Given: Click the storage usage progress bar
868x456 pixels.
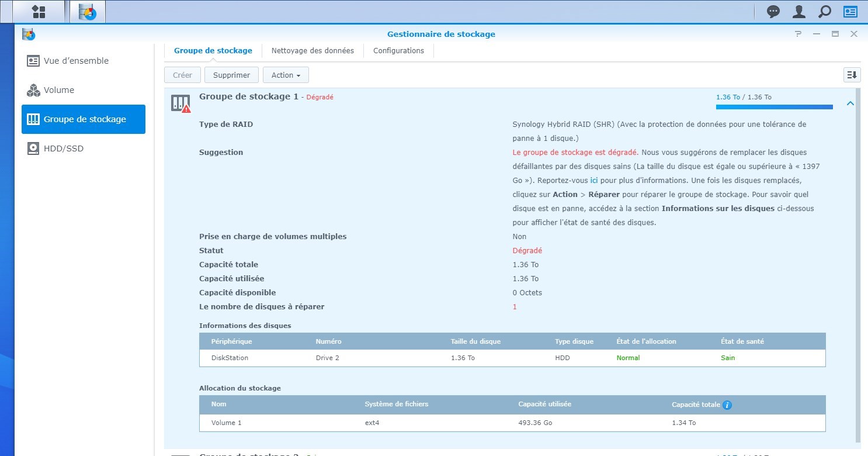Looking at the screenshot, I should [x=774, y=107].
